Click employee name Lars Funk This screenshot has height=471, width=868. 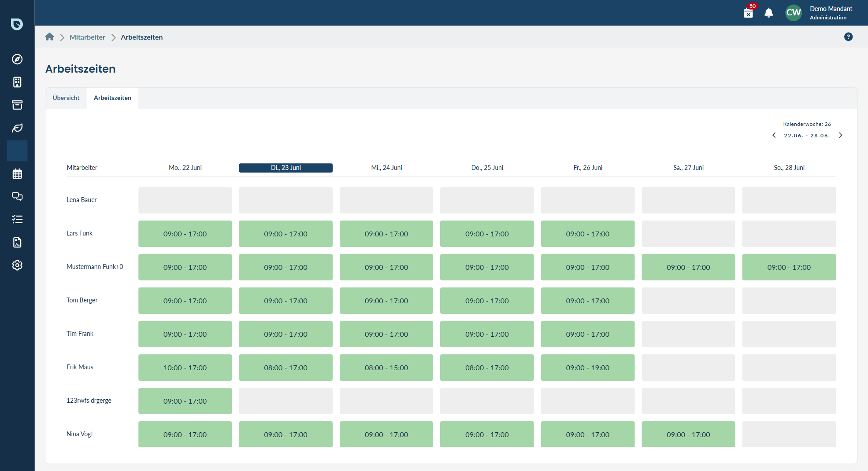click(79, 233)
